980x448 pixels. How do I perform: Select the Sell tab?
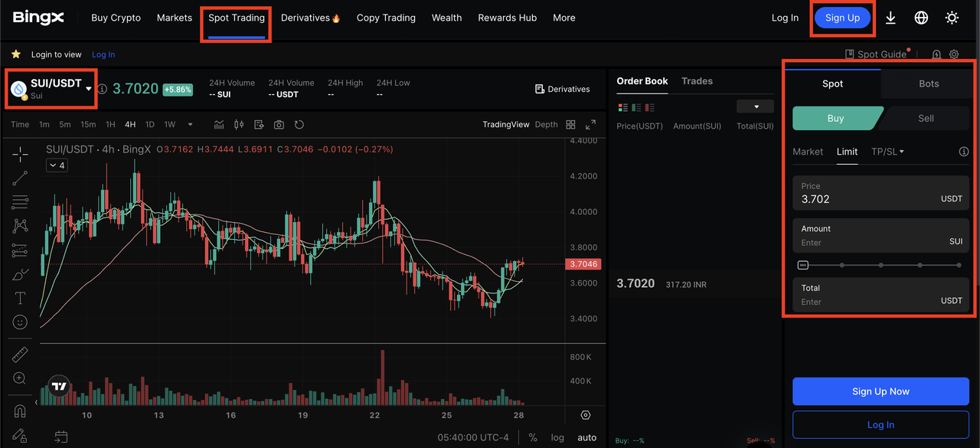click(926, 118)
